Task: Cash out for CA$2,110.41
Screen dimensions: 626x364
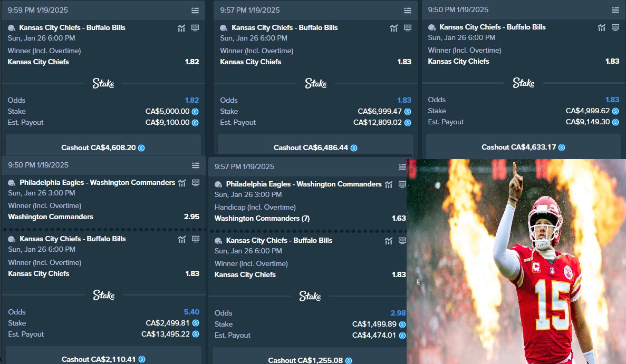Action: click(103, 356)
